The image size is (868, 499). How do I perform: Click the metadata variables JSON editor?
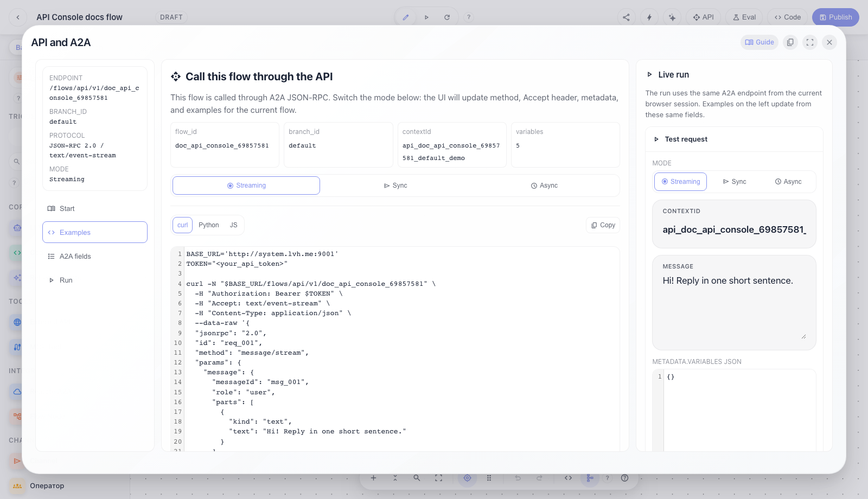[734, 411]
